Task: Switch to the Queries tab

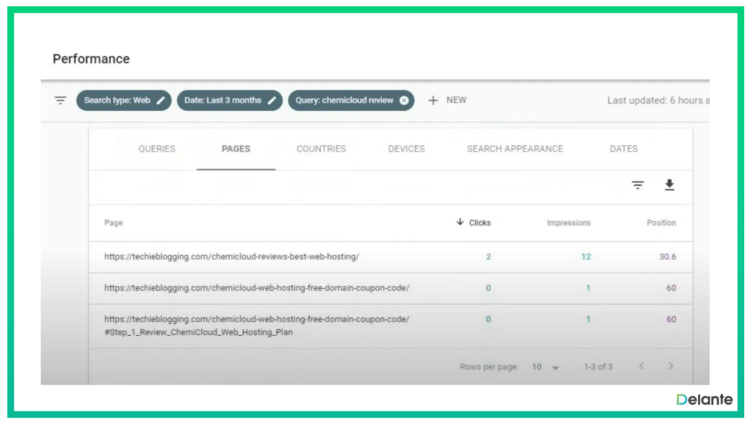Action: (x=156, y=149)
